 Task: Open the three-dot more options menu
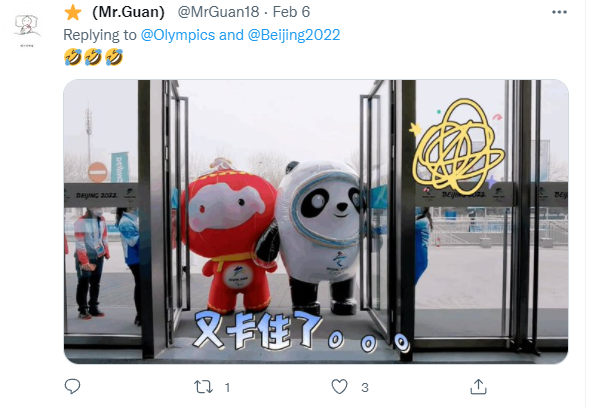click(559, 12)
